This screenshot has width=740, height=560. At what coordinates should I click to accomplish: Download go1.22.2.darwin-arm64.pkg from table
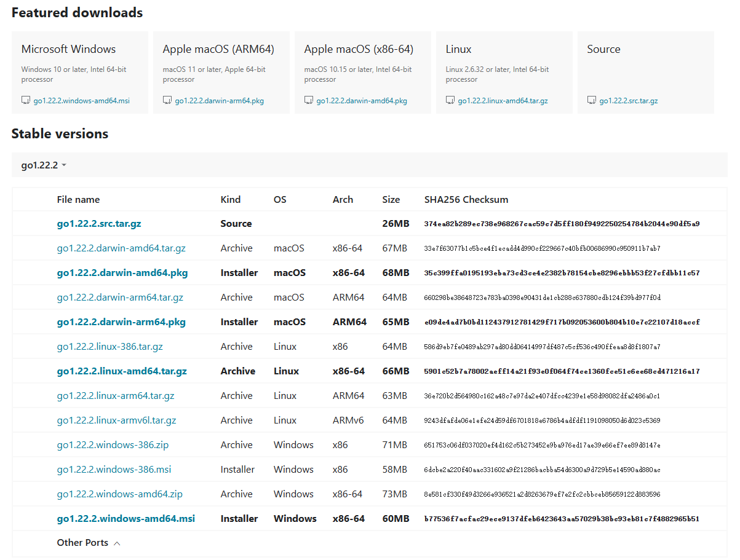coord(121,322)
